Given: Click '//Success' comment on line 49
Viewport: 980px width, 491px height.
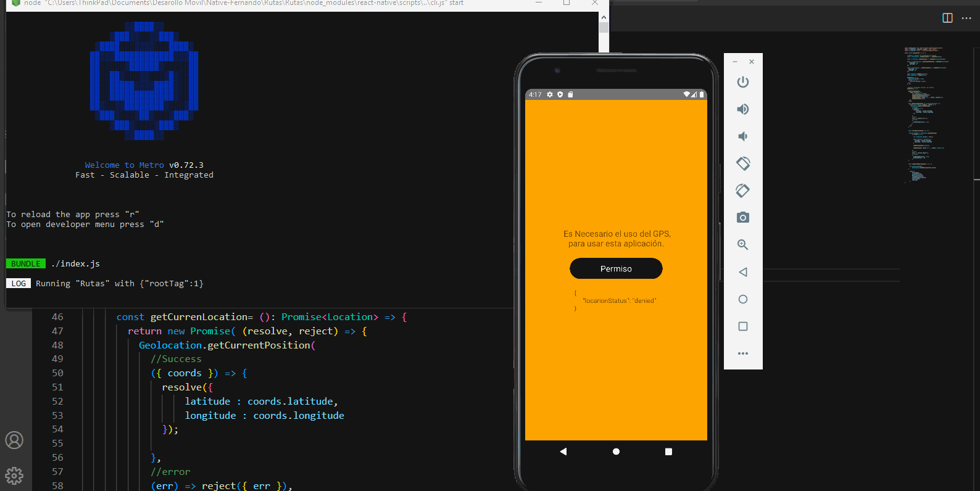Looking at the screenshot, I should 176,359.
